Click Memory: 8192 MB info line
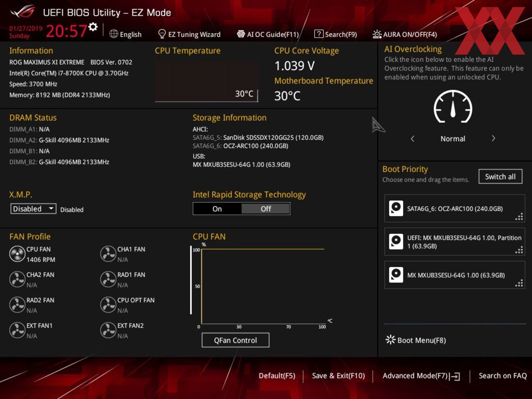532x399 pixels. click(59, 95)
